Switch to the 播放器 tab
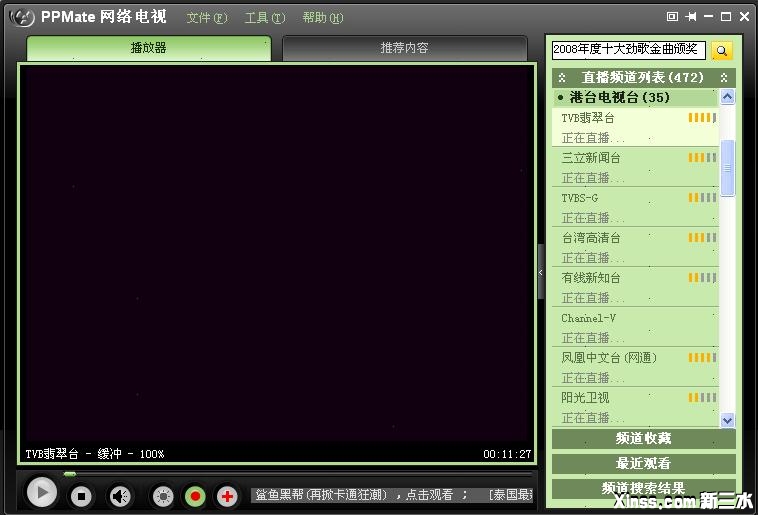The height and width of the screenshot is (515, 758). coord(149,48)
